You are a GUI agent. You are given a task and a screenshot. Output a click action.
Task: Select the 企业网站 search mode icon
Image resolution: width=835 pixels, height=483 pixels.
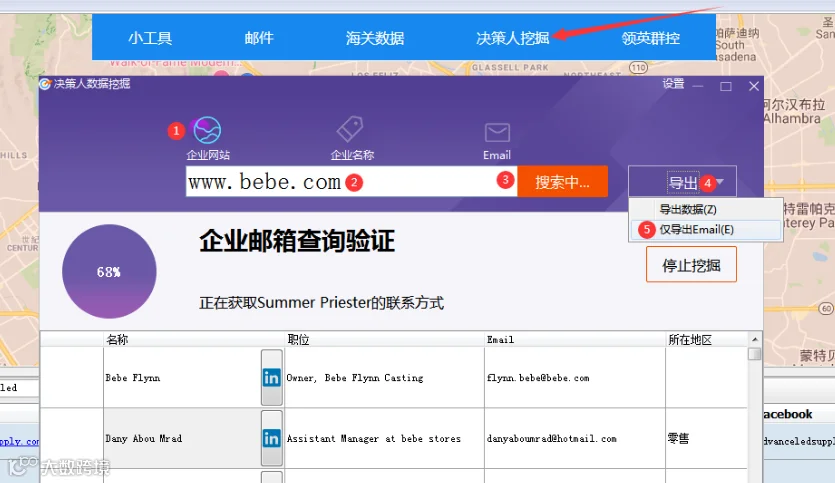tap(207, 130)
